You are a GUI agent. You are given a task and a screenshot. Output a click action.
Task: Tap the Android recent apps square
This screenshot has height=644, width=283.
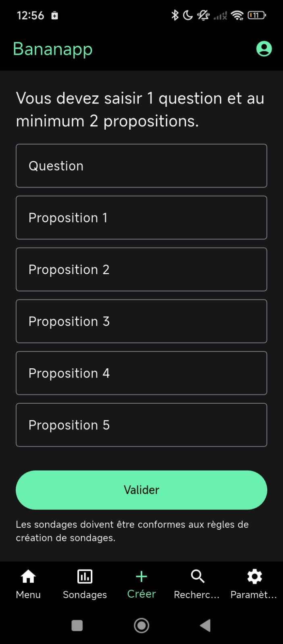pyautogui.click(x=77, y=625)
